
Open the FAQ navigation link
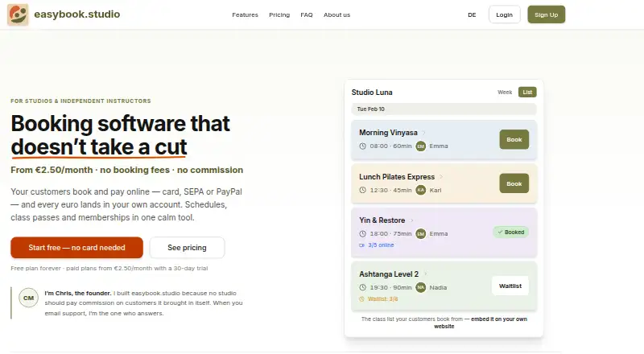click(x=307, y=14)
